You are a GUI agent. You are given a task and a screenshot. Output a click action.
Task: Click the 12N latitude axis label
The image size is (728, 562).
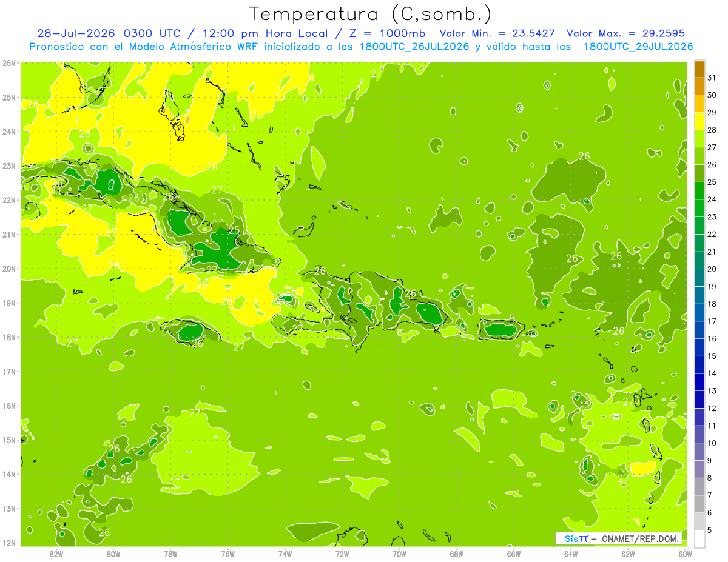pos(9,543)
